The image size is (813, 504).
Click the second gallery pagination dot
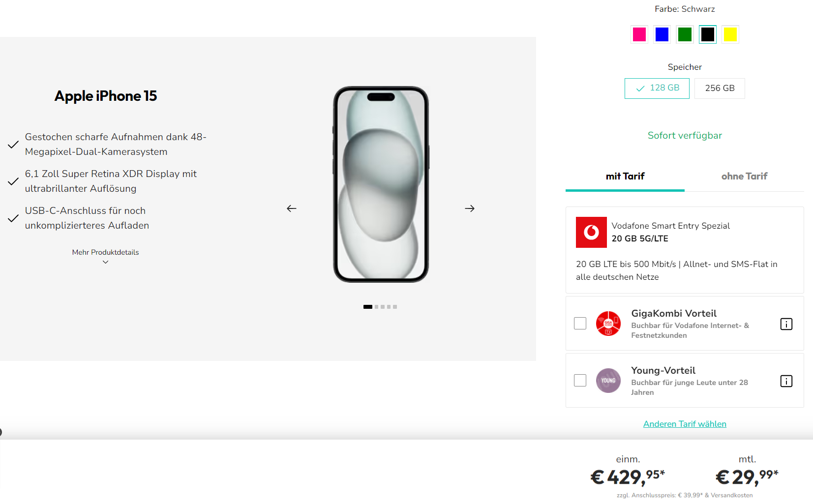pos(375,306)
